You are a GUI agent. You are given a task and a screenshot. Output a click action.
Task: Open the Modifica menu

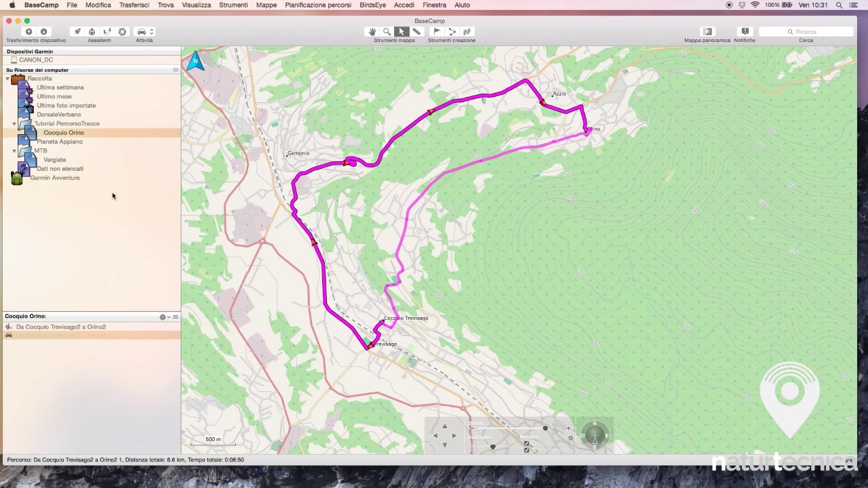click(x=98, y=5)
